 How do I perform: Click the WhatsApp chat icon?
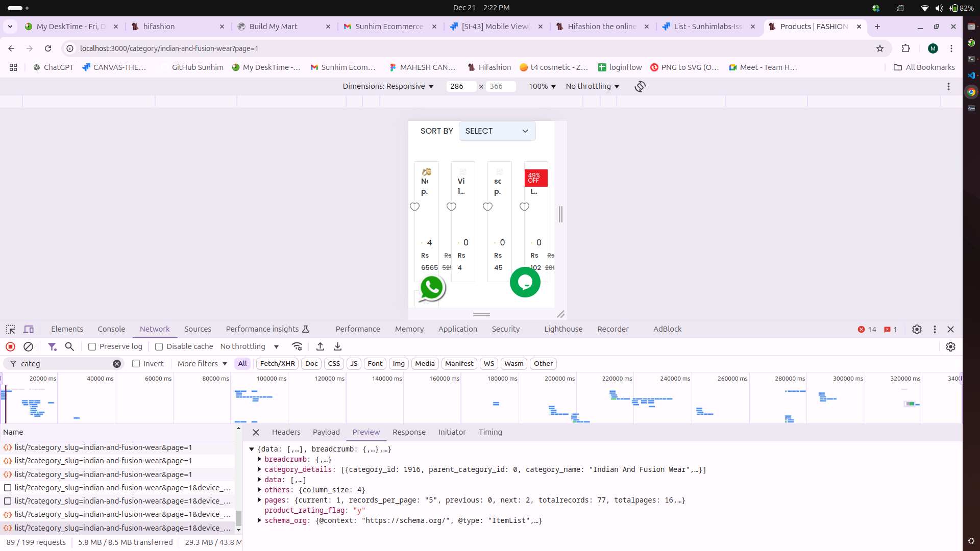[x=432, y=288]
